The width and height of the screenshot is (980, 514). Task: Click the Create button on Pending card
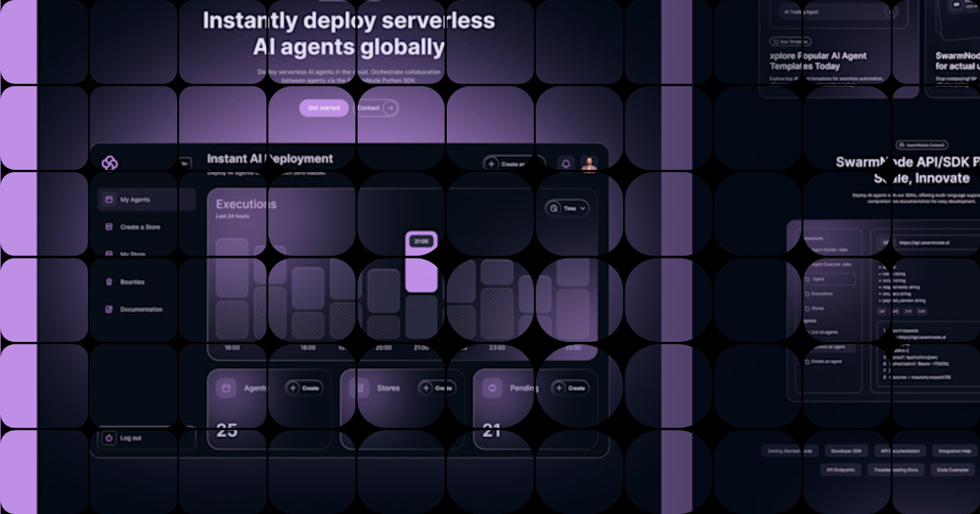(570, 388)
